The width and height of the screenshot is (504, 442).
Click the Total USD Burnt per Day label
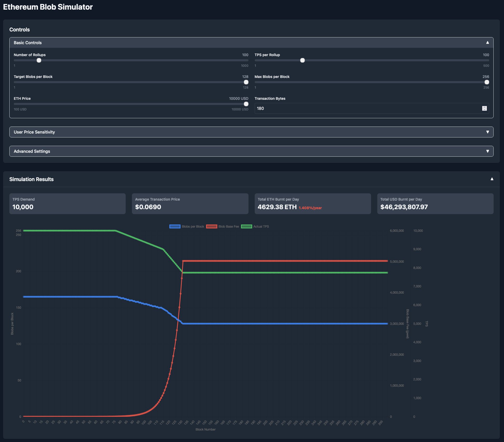(x=401, y=199)
